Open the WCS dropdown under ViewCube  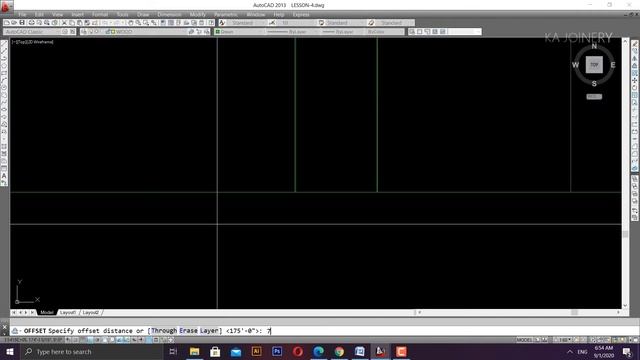[594, 97]
